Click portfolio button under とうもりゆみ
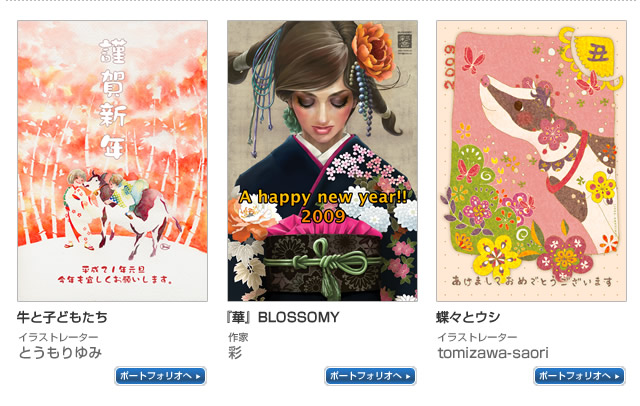Viewport: 640px width, 406px height. [160, 376]
